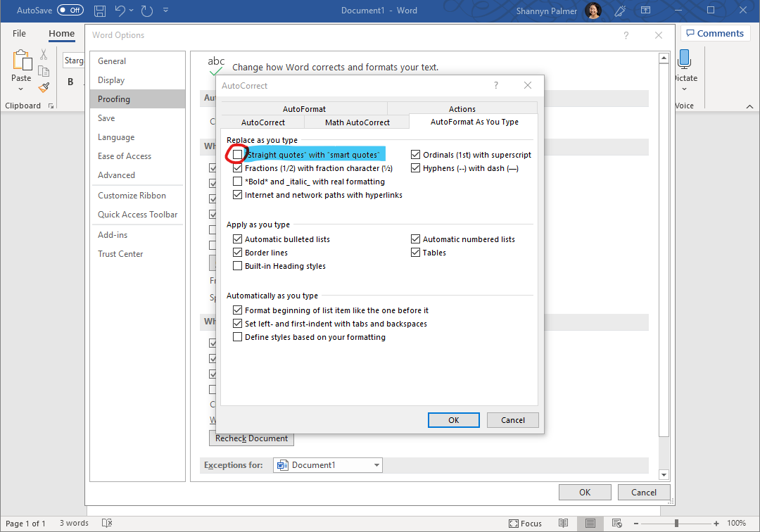
Task: Click the Copy icon in Clipboard group
Action: [x=44, y=71]
